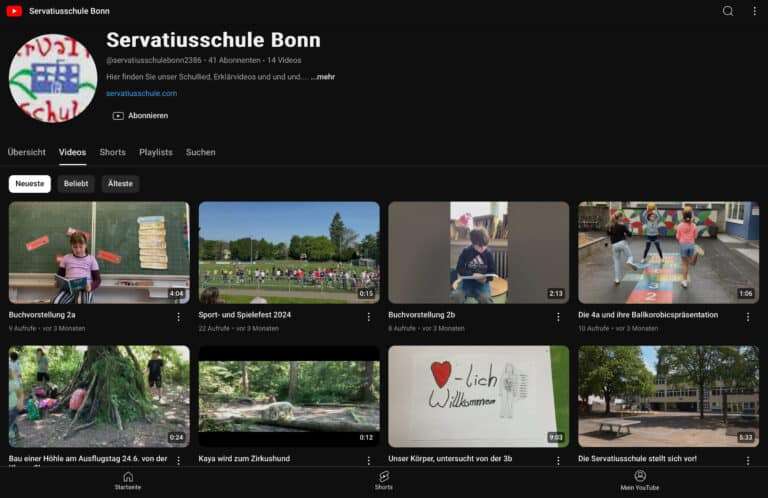The image size is (768, 498).
Task: Open Mein YouTube in bottom bar
Action: (x=640, y=480)
